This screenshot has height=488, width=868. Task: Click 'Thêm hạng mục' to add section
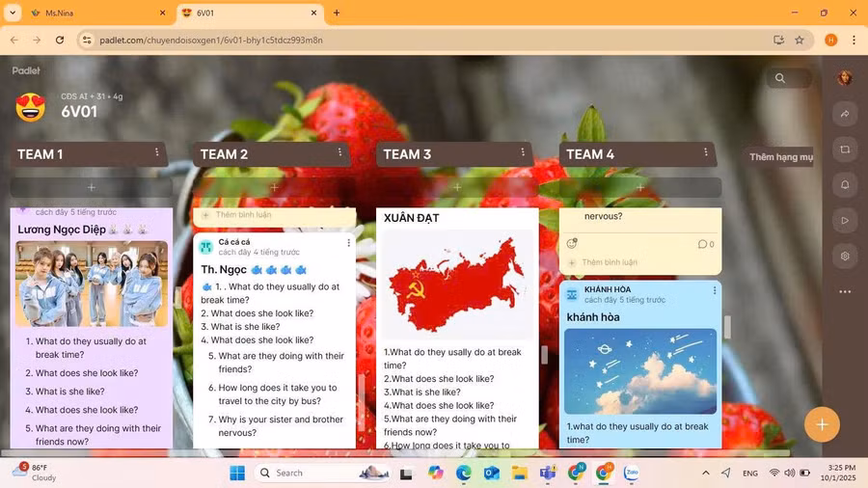[x=781, y=156]
